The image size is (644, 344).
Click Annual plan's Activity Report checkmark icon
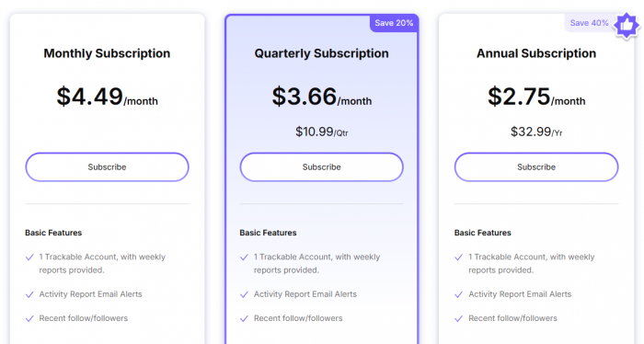pos(459,294)
